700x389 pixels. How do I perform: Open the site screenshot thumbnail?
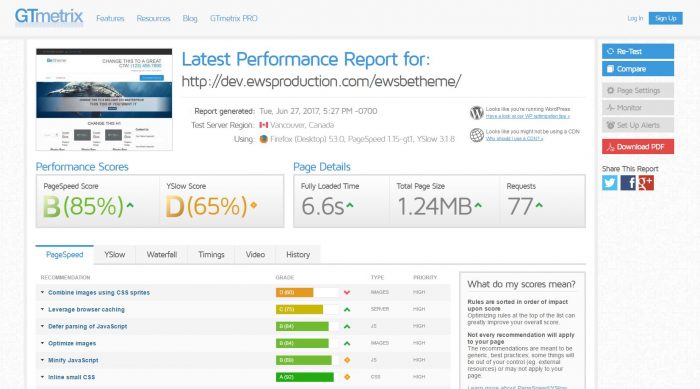point(104,100)
